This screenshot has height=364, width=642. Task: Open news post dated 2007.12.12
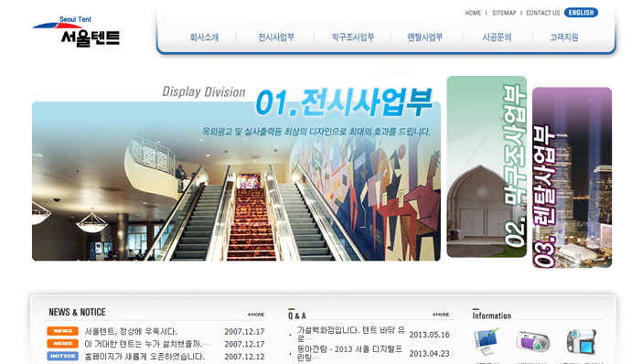click(144, 357)
